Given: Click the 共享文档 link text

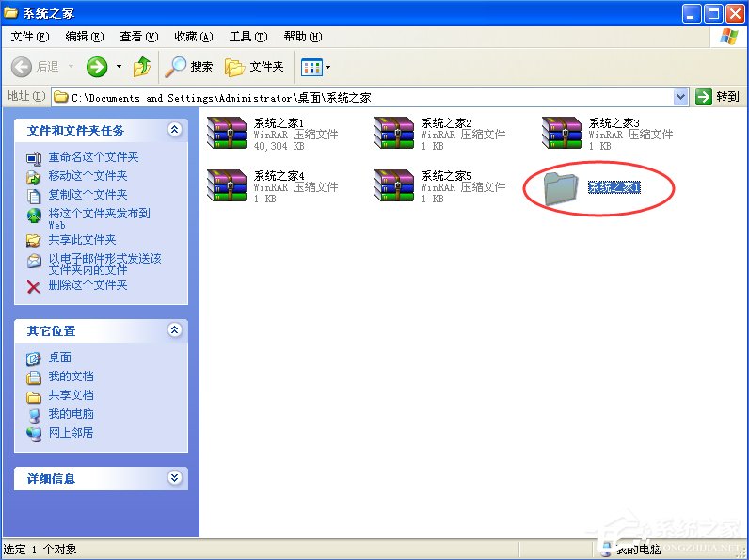Looking at the screenshot, I should (x=72, y=395).
